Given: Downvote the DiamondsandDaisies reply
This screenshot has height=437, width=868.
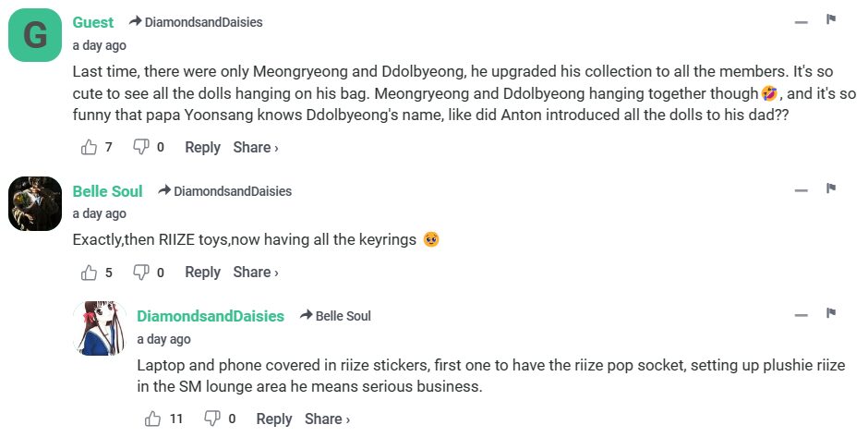Looking at the screenshot, I should [x=211, y=419].
